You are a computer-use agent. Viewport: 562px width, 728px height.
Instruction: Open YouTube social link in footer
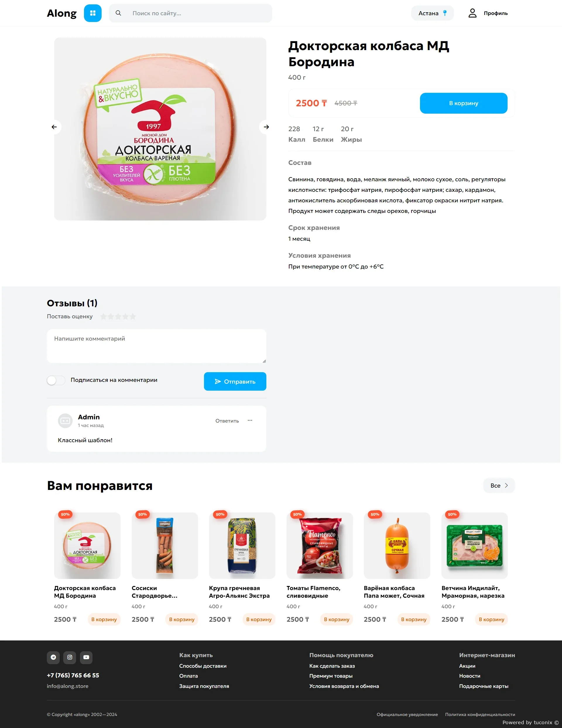pos(86,657)
